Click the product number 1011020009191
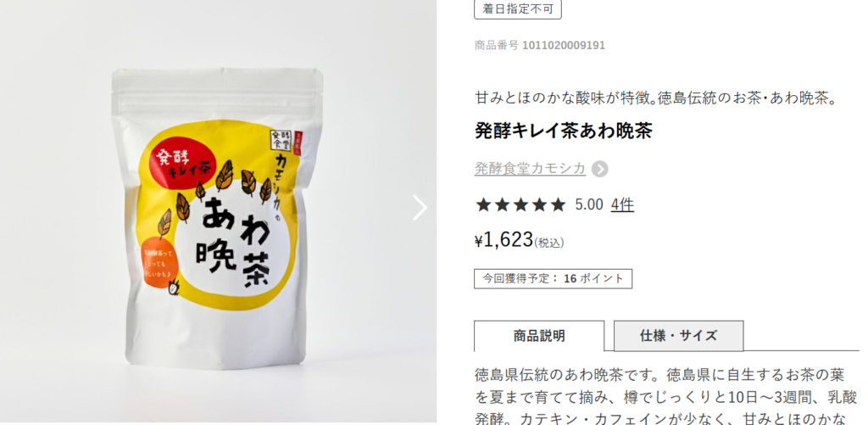The height and width of the screenshot is (425, 868). click(x=564, y=46)
